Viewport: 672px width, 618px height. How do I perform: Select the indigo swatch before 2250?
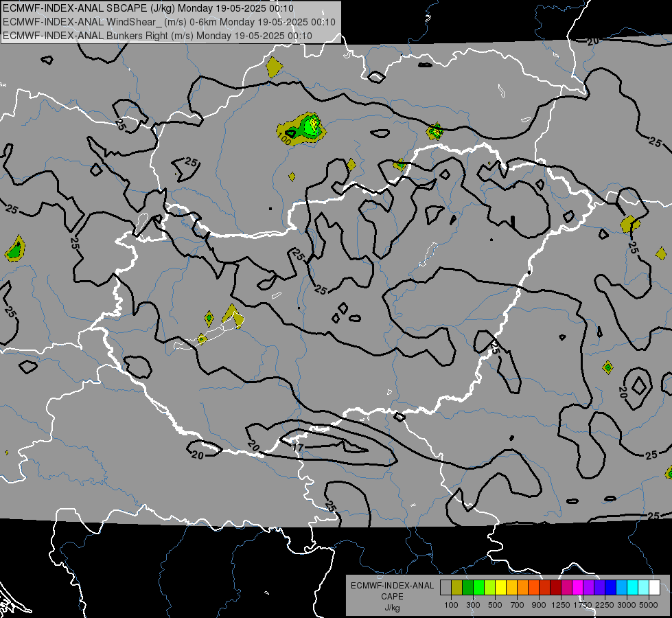[x=599, y=588]
